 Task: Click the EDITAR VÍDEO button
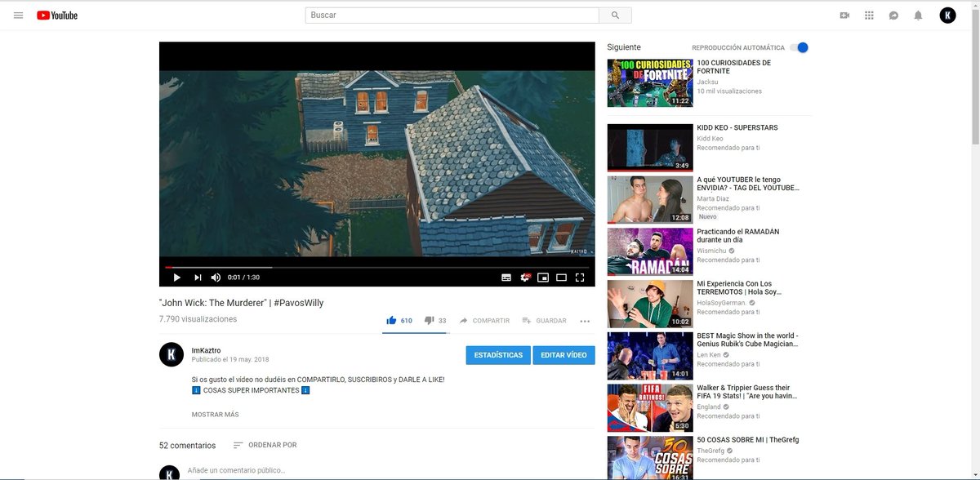click(x=564, y=355)
